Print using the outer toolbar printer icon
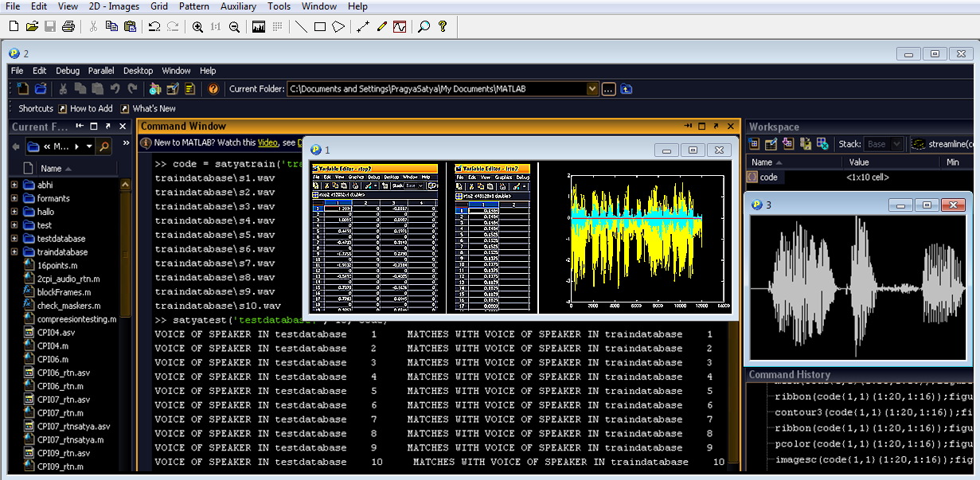Viewport: 980px width, 480px height. (68, 26)
